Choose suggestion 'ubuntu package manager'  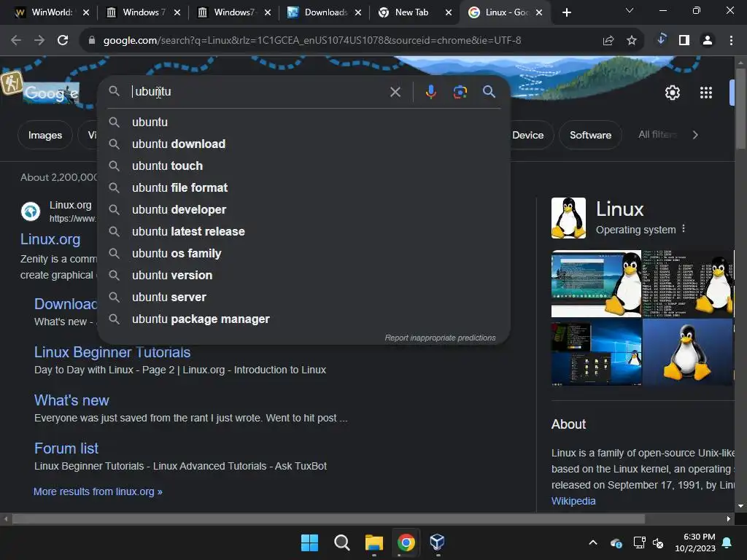click(303, 319)
